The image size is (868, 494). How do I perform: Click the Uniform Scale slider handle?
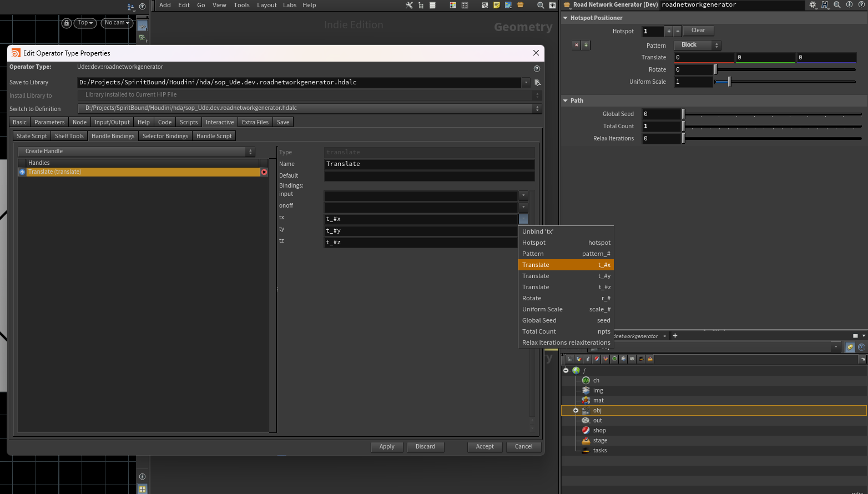tap(729, 82)
